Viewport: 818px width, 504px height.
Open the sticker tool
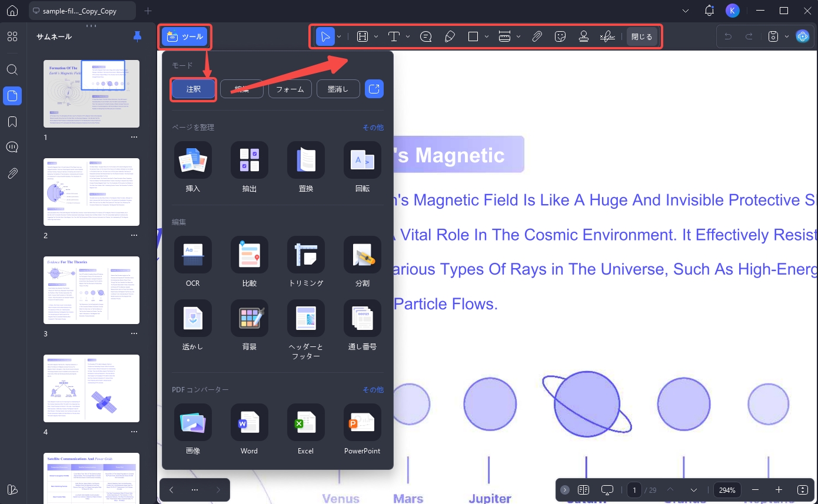point(560,36)
